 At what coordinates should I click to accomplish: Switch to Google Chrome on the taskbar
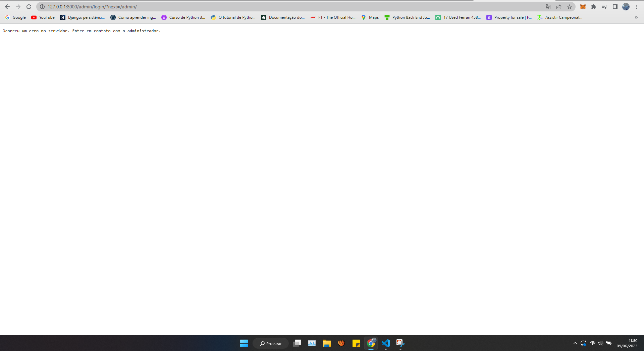(x=371, y=343)
